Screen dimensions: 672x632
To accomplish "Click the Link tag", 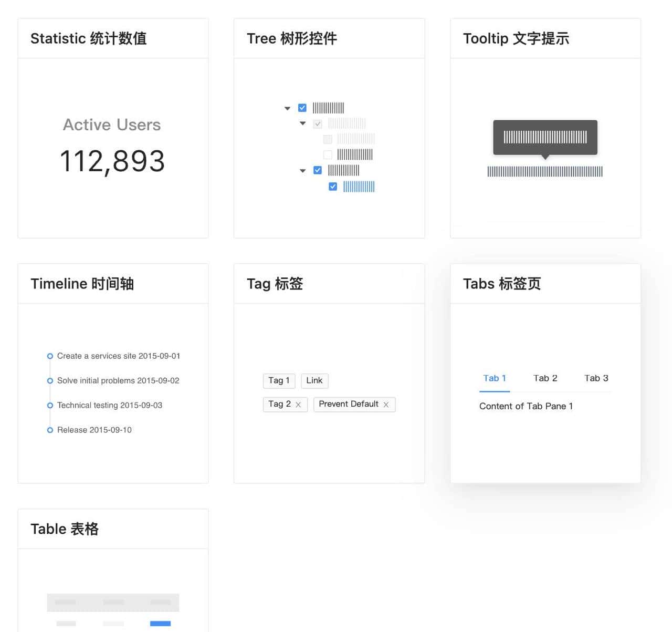I will click(x=314, y=380).
